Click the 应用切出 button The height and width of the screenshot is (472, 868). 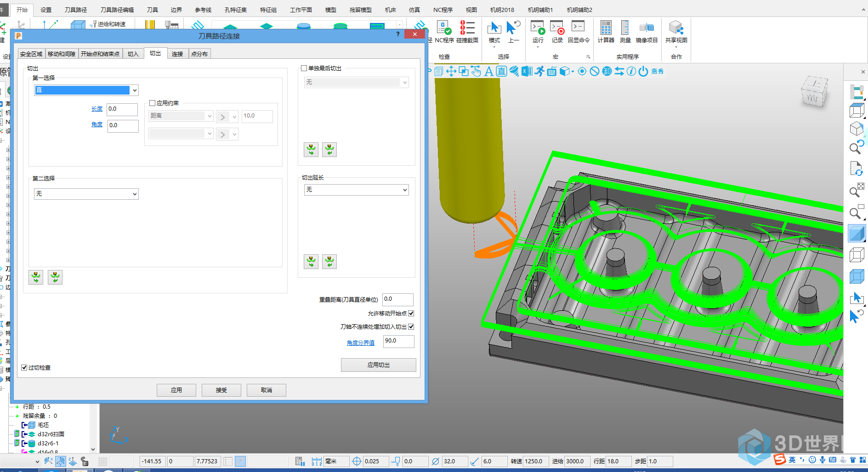(x=379, y=365)
